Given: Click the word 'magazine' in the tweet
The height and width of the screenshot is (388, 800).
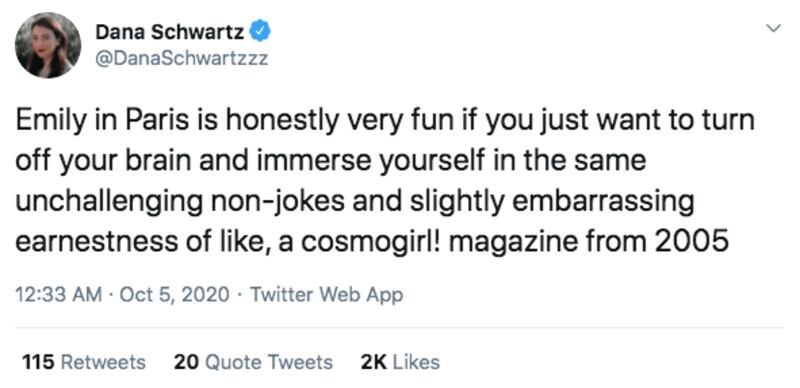Looking at the screenshot, I should pos(513,242).
